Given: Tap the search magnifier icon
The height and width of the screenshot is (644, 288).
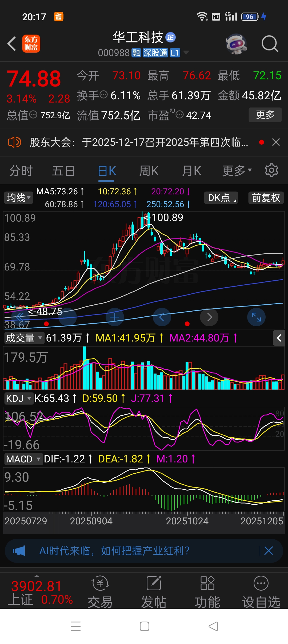Looking at the screenshot, I should 270,44.
